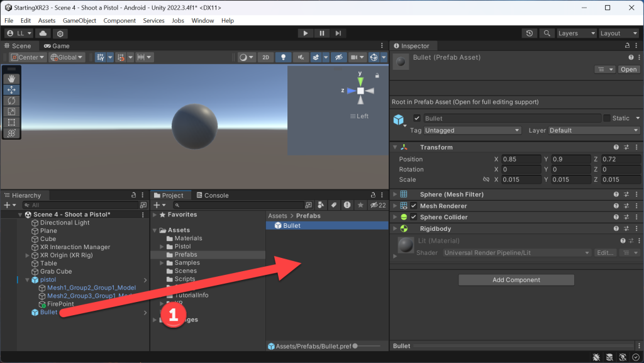This screenshot has height=363, width=644.
Task: Enable the Static checkbox
Action: (x=607, y=118)
